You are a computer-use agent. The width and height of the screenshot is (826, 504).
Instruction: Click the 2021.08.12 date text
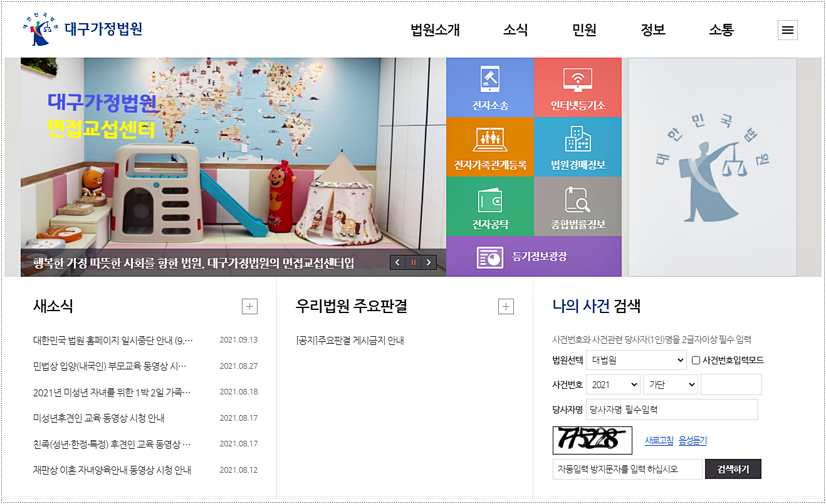click(x=239, y=470)
